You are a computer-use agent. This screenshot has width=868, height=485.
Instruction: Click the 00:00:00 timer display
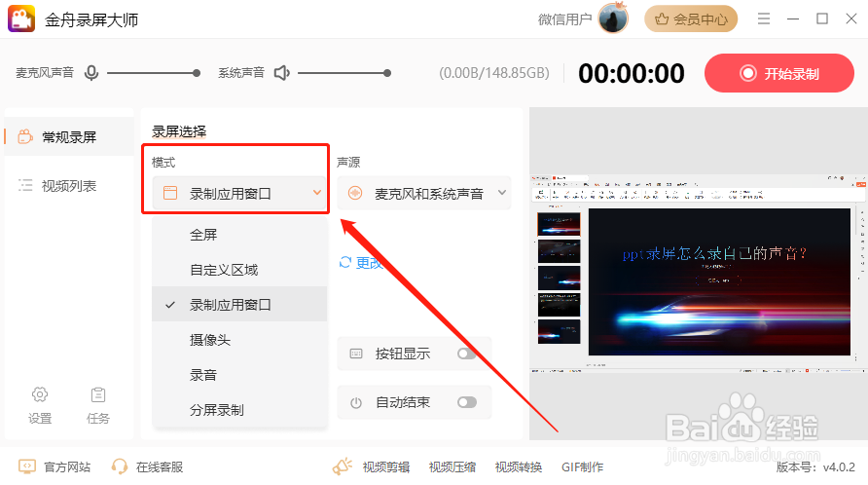[632, 73]
